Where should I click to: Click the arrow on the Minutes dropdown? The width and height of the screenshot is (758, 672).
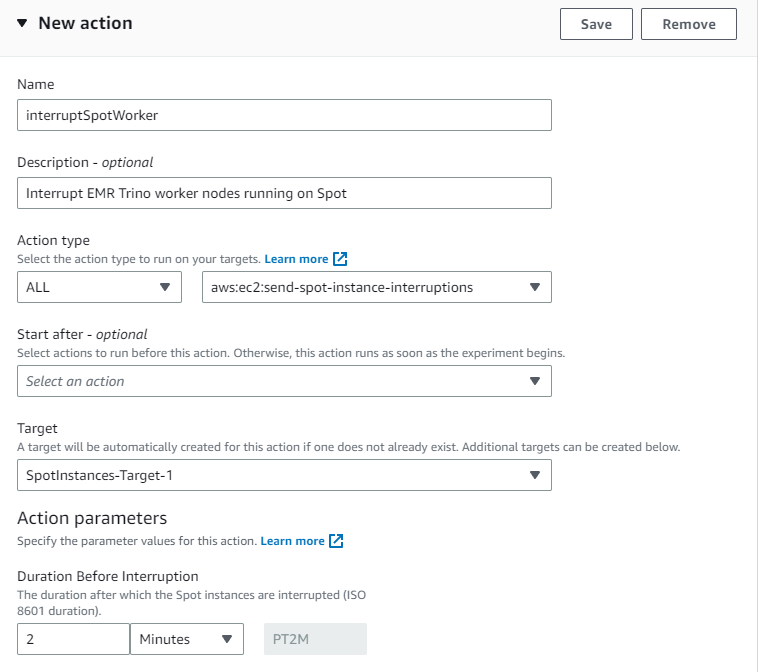pyautogui.click(x=227, y=639)
